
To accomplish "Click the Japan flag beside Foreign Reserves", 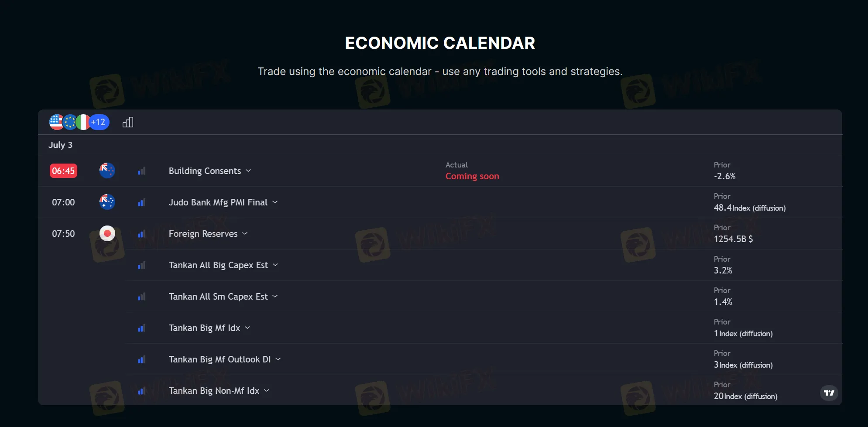I will (107, 233).
